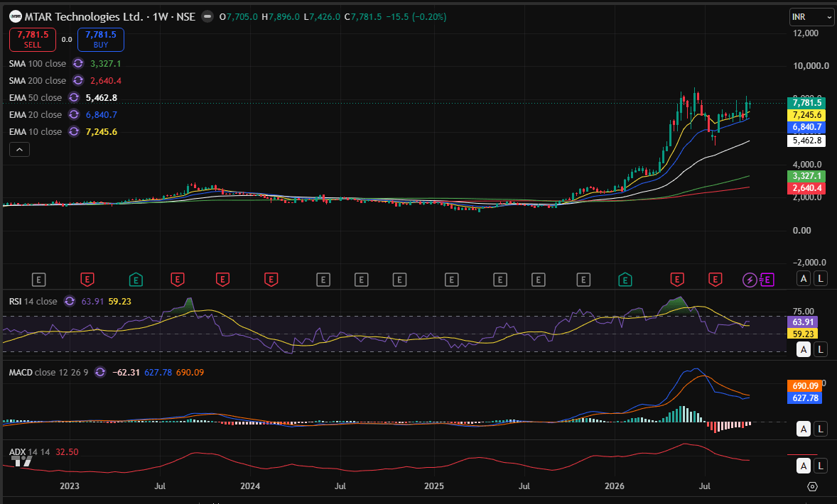Open the purple lightning bolt event marker
The image size is (837, 504).
click(x=750, y=280)
